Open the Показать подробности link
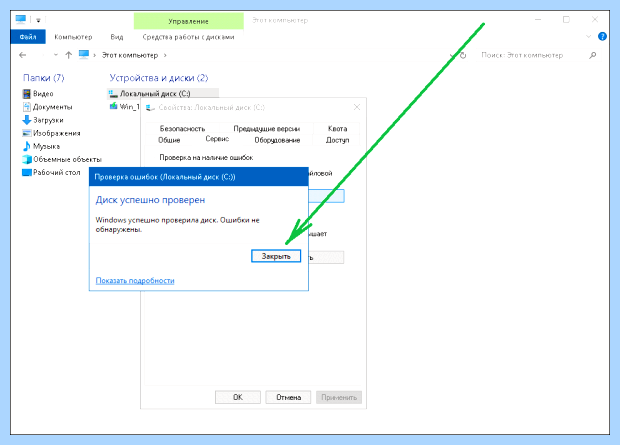The width and height of the screenshot is (620, 445). (135, 280)
